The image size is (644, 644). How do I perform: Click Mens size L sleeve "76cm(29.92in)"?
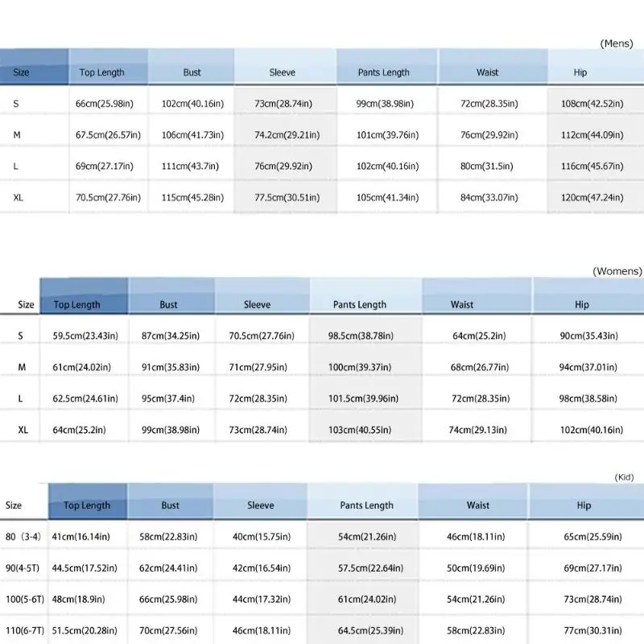pyautogui.click(x=283, y=167)
